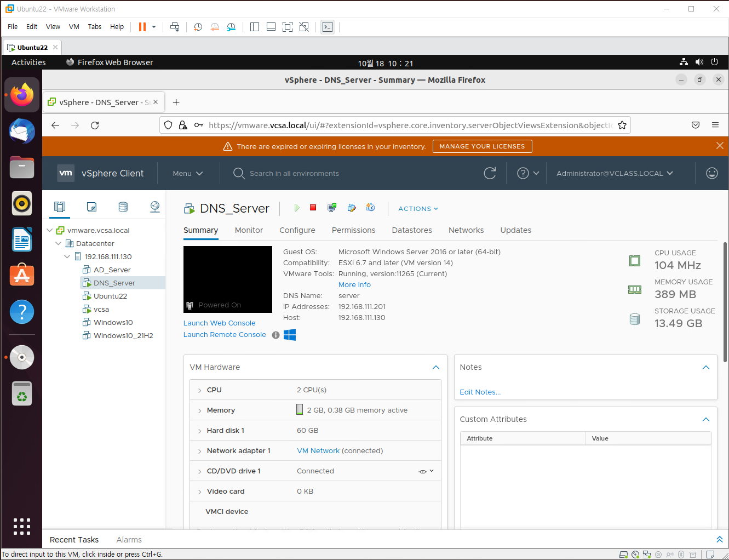Click the More info link
This screenshot has height=560, width=729.
(x=354, y=285)
